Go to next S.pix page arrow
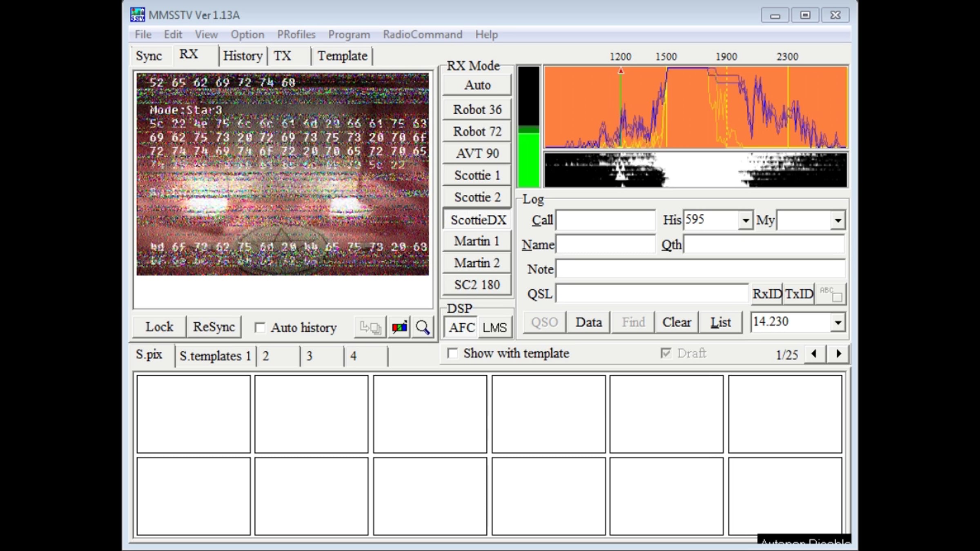 point(839,353)
